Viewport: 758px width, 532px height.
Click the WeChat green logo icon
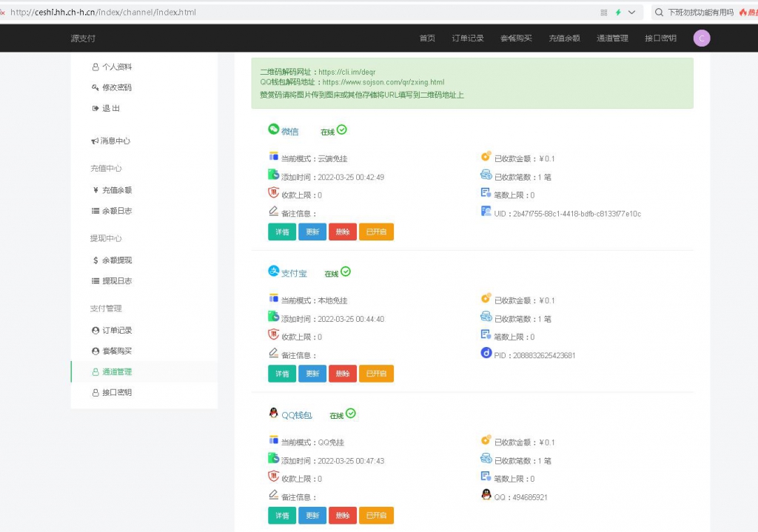274,129
